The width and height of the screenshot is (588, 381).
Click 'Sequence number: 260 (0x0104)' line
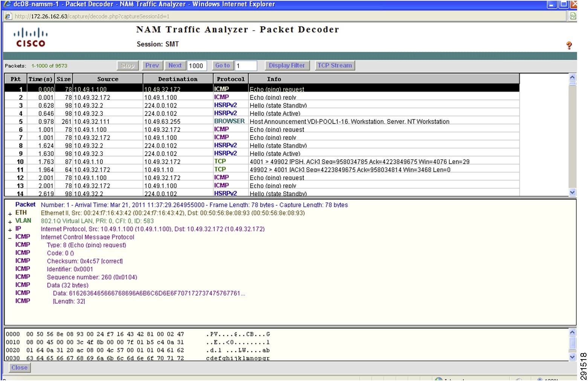92,277
